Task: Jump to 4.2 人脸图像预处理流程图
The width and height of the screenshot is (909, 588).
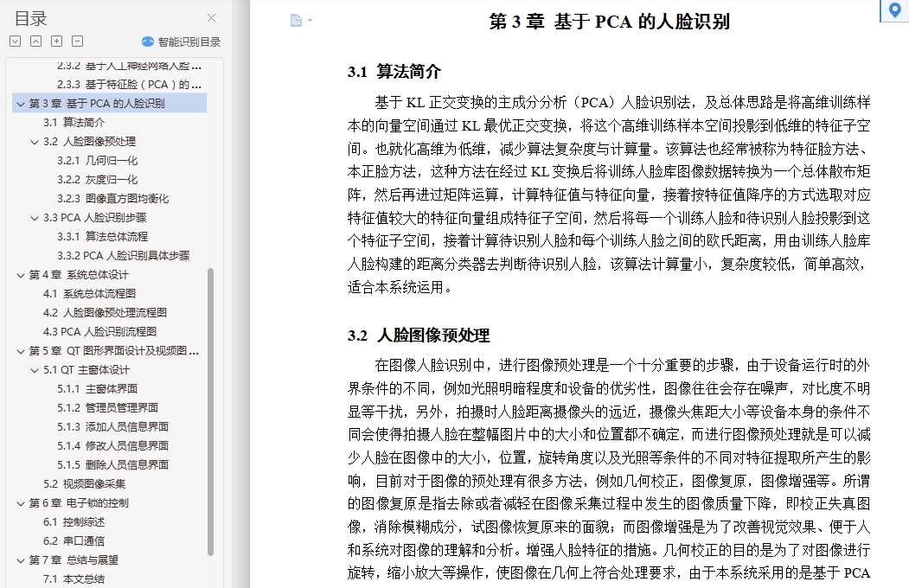Action: (105, 313)
